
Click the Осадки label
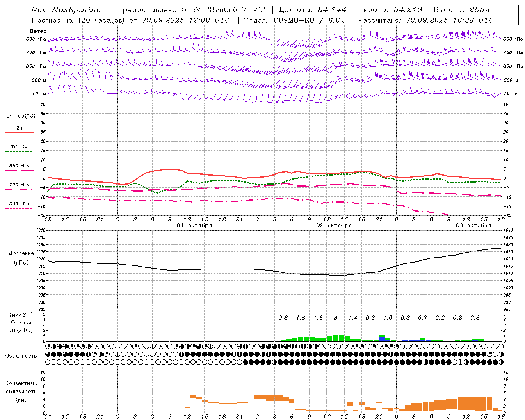21,322
